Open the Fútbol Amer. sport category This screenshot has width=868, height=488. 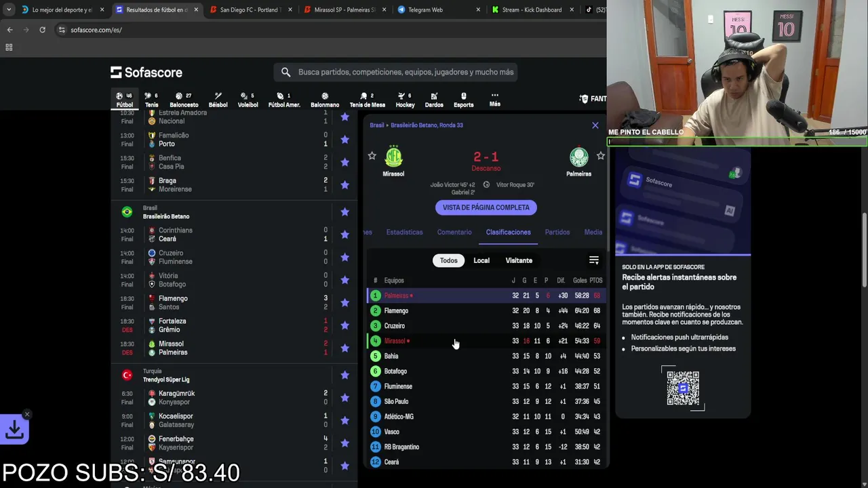(x=284, y=100)
